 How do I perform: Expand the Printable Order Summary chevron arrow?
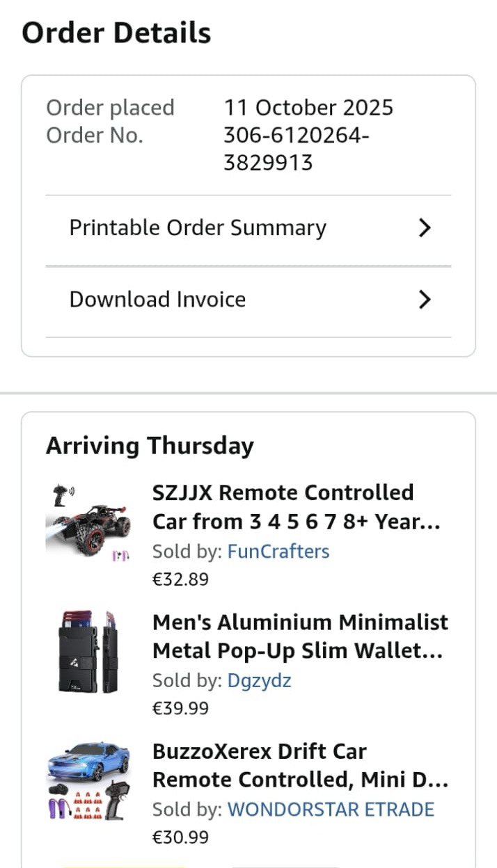[425, 228]
